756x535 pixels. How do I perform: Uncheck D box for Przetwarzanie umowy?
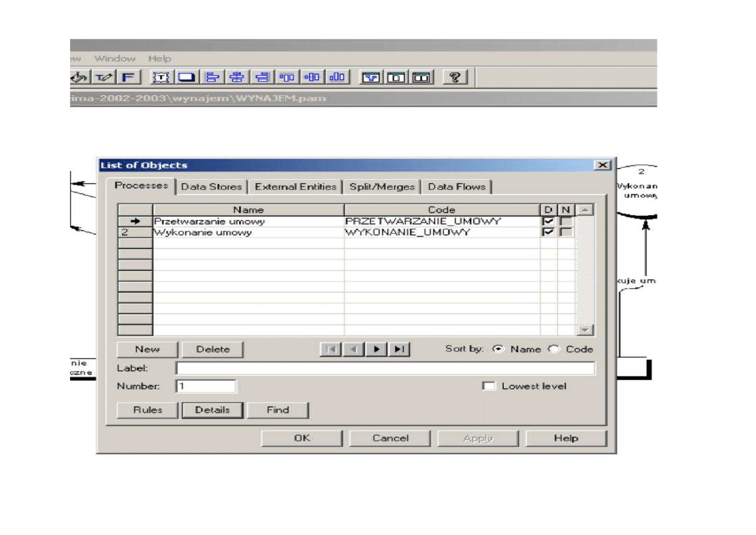coord(548,222)
